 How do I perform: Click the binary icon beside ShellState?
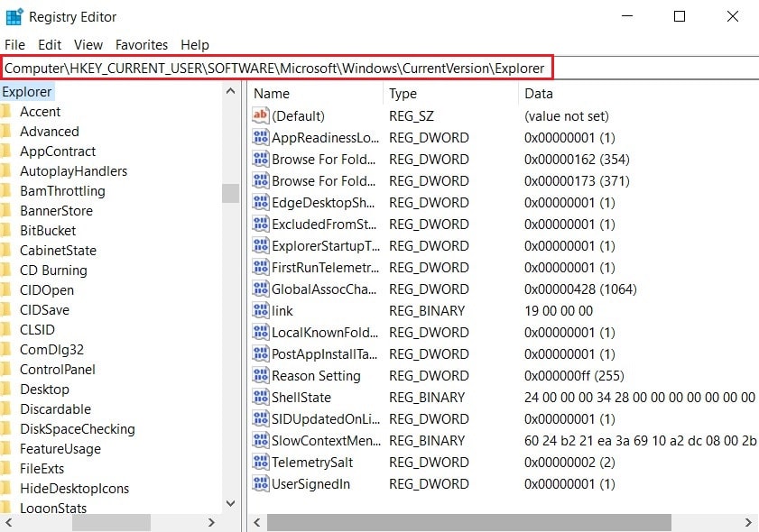261,398
